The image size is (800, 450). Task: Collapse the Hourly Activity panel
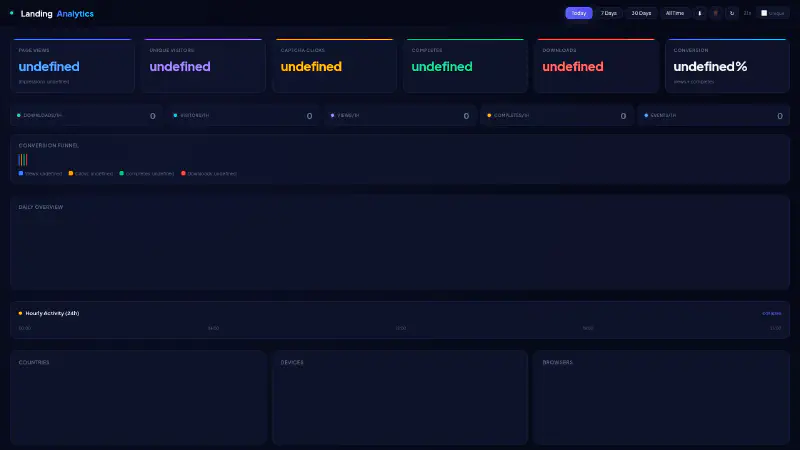(771, 313)
